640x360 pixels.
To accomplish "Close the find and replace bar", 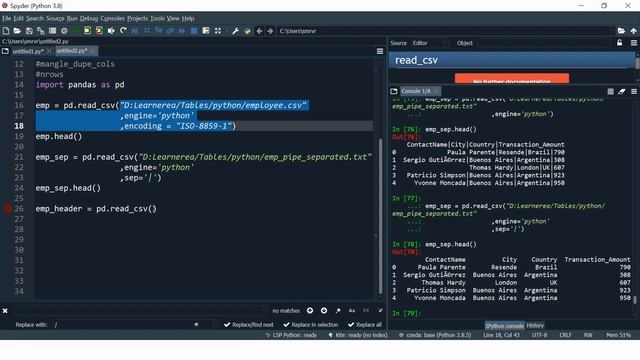I will [5, 311].
